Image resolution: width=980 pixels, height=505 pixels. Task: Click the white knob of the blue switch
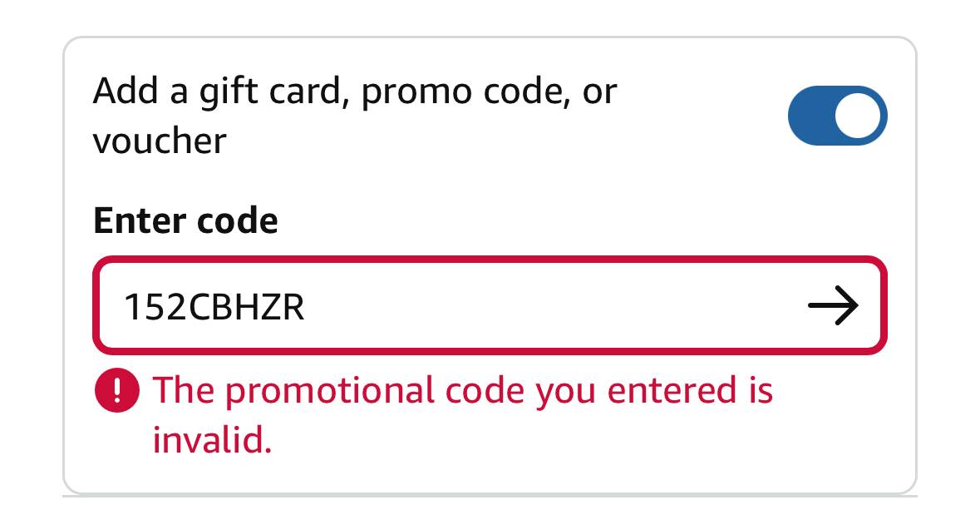coord(858,116)
